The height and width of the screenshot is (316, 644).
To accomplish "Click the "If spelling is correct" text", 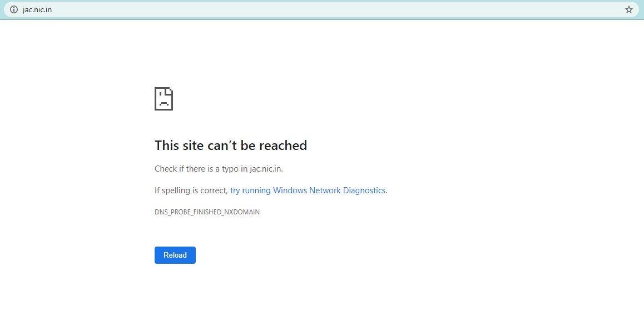I will point(191,190).
